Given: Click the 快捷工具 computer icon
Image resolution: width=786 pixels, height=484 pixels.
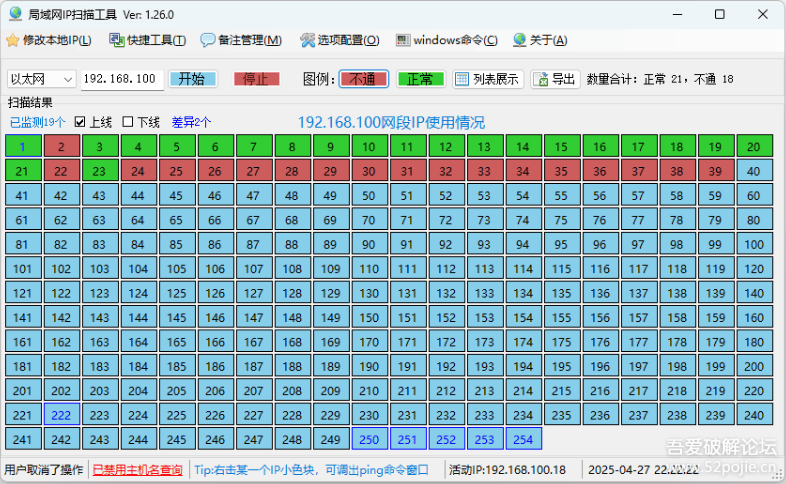Looking at the screenshot, I should [x=116, y=40].
